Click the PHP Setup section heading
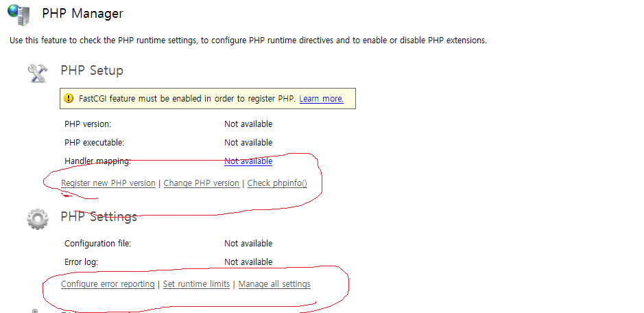The image size is (644, 313). point(92,71)
